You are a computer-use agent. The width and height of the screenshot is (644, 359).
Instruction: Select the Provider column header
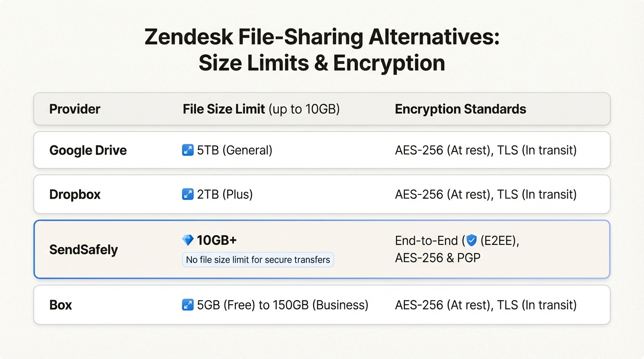75,109
